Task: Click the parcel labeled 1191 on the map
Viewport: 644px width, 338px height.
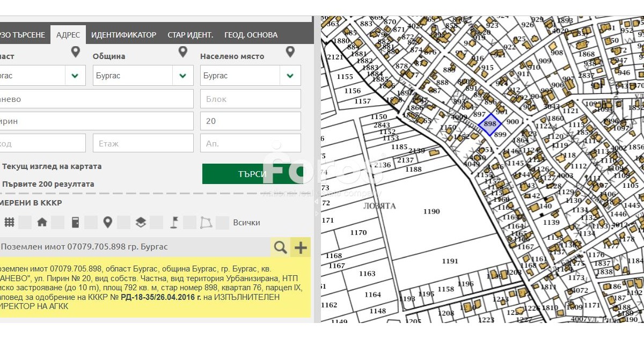Action: pyautogui.click(x=450, y=261)
